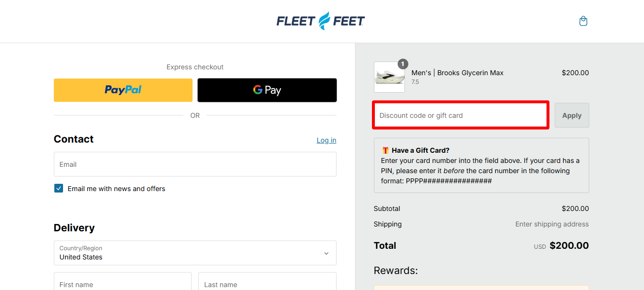Select the Last name field

[267, 283]
